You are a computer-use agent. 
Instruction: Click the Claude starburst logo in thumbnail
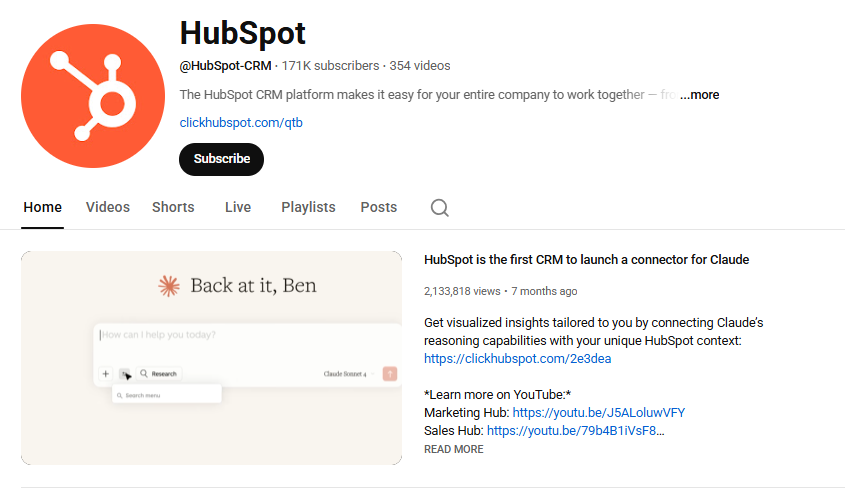pos(168,287)
